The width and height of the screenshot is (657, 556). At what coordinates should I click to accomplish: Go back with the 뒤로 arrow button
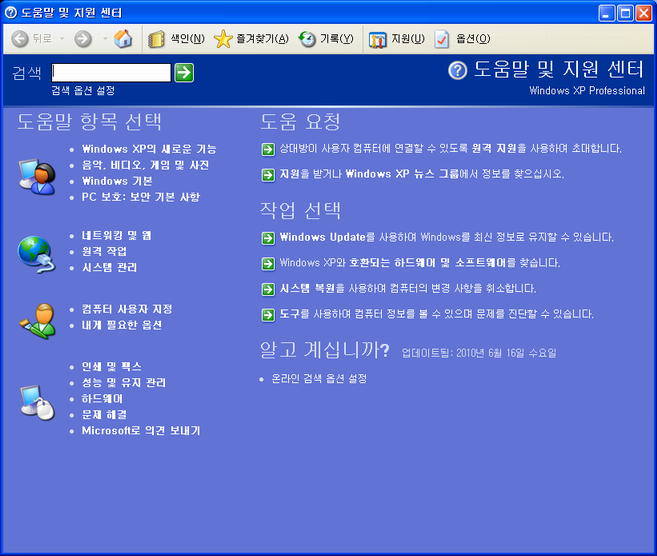click(19, 39)
